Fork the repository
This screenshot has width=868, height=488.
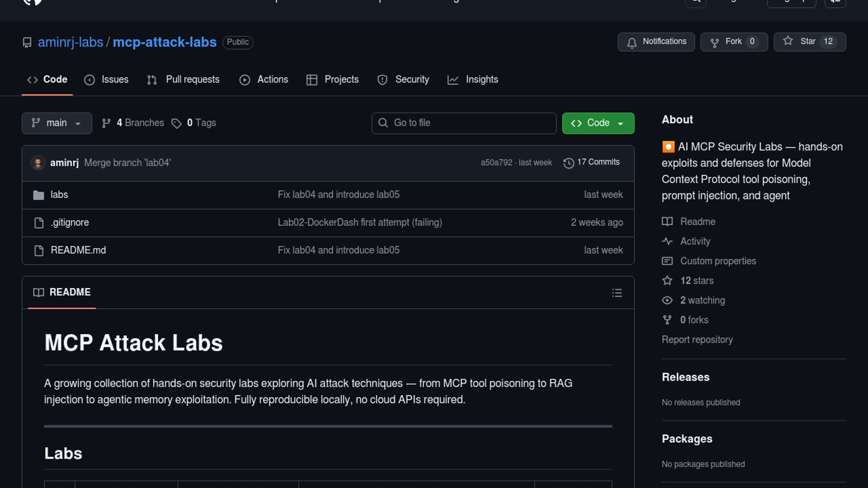coord(733,42)
